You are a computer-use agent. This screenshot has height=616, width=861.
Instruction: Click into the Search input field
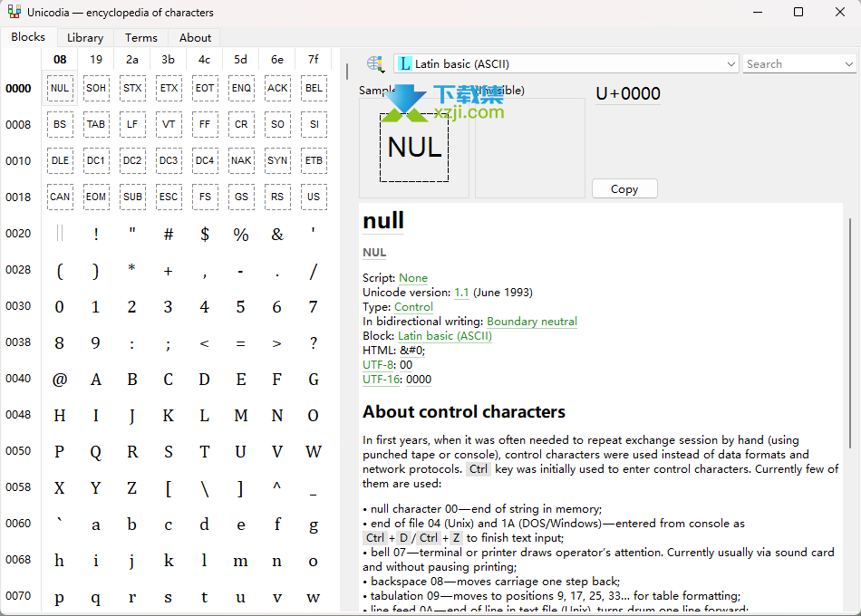click(793, 64)
